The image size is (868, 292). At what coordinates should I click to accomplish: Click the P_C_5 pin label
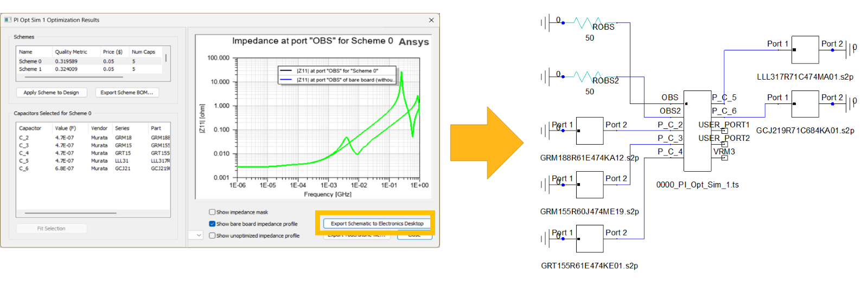(724, 98)
